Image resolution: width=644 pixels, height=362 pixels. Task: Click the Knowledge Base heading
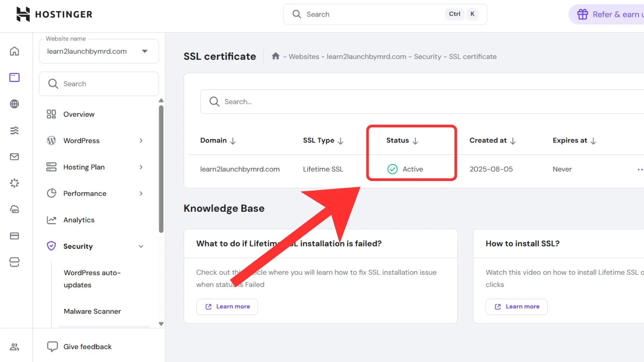tap(224, 208)
